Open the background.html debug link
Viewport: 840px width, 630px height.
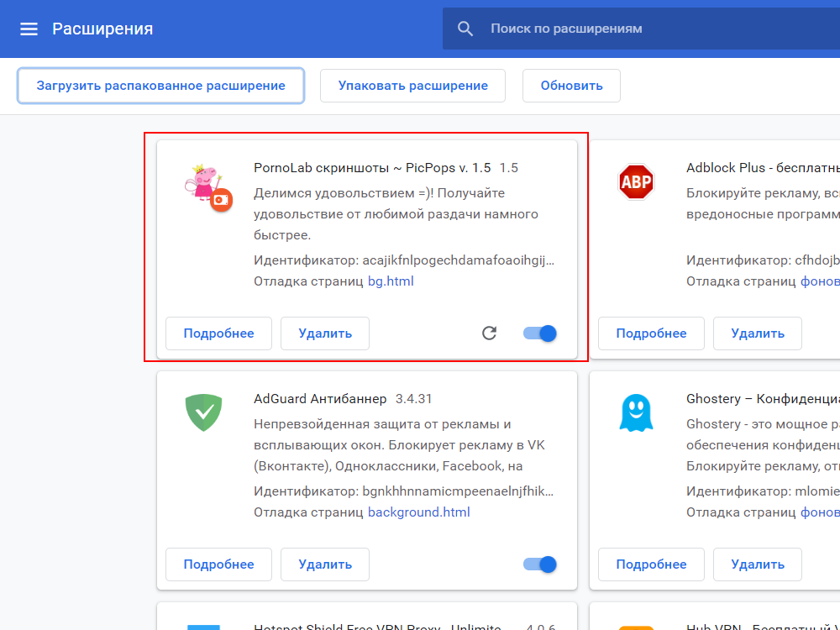[x=419, y=512]
